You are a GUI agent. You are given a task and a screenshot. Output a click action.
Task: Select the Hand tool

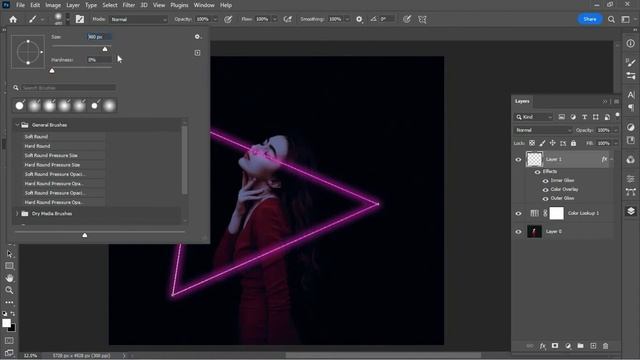click(x=9, y=278)
